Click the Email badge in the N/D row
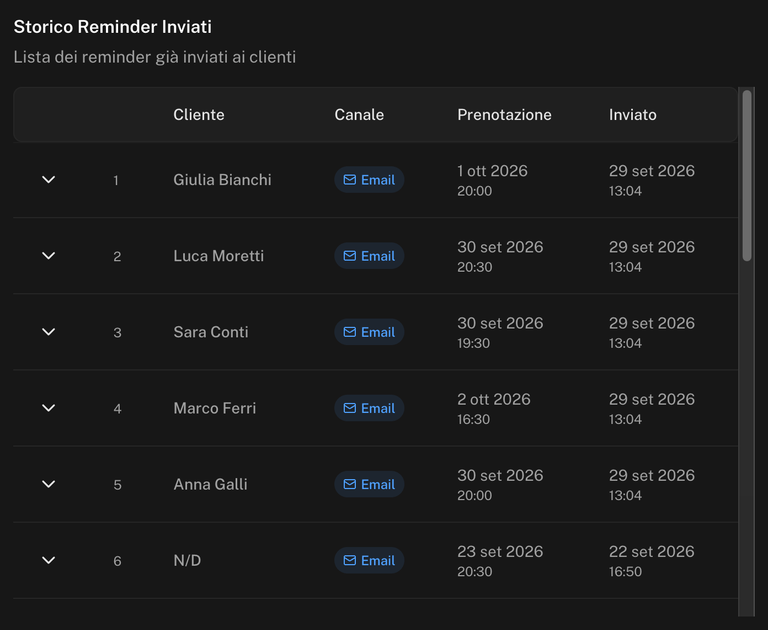This screenshot has width=768, height=630. [369, 560]
